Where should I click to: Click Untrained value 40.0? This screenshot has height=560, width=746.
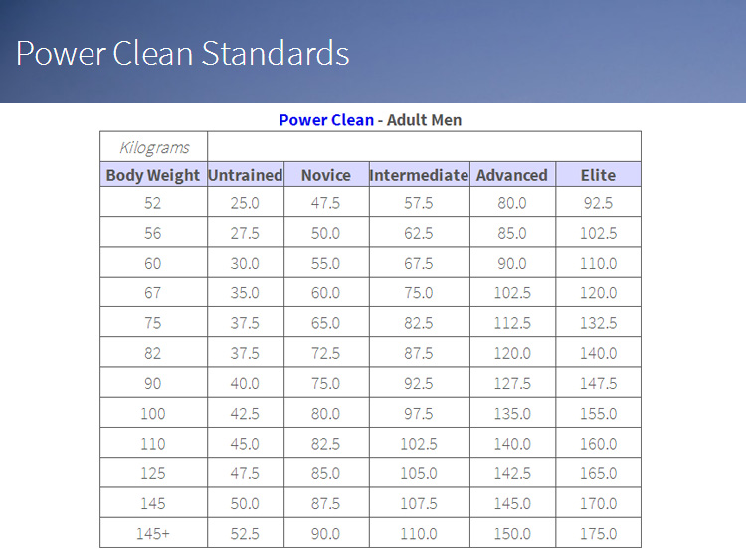(245, 384)
